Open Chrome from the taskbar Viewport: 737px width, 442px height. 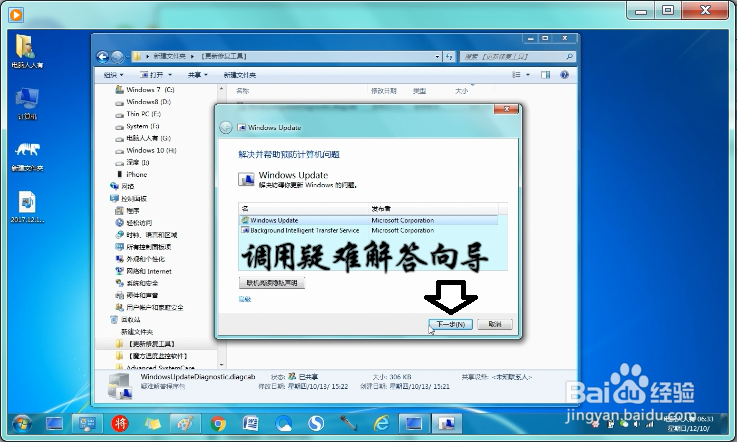click(218, 424)
